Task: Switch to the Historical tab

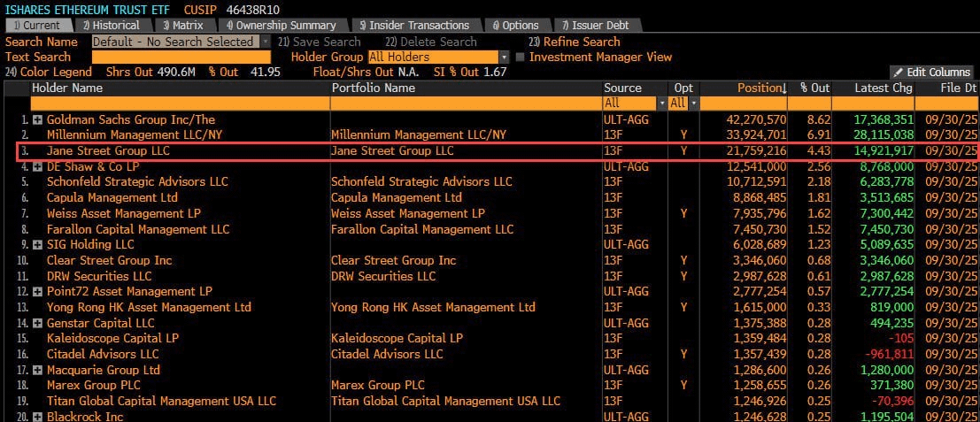Action: tap(112, 26)
